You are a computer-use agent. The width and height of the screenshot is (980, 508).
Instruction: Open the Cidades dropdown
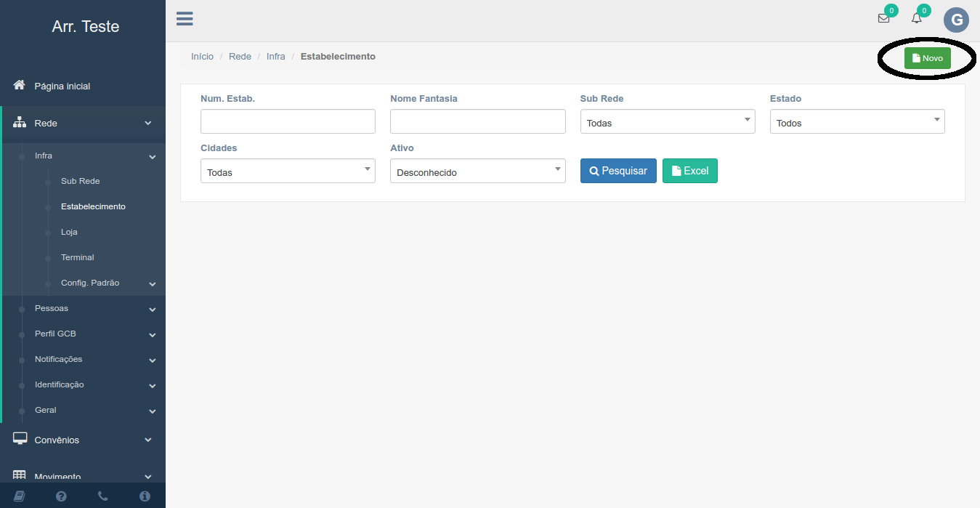click(288, 172)
